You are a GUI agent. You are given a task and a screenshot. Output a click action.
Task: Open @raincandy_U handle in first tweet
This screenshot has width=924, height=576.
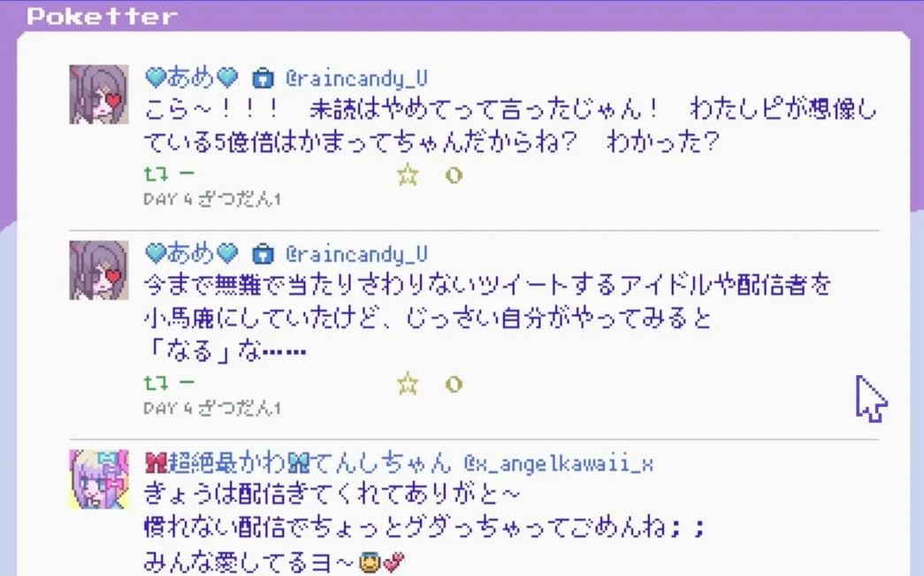356,79
